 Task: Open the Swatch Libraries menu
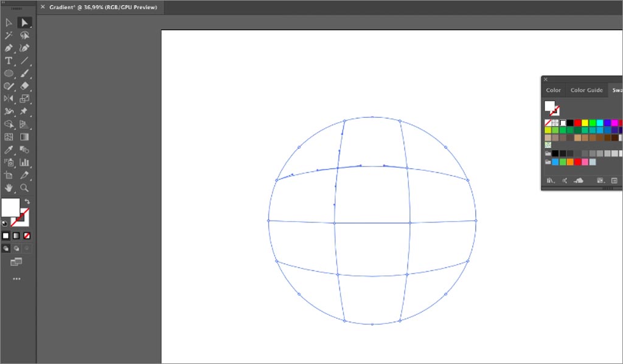(x=550, y=180)
